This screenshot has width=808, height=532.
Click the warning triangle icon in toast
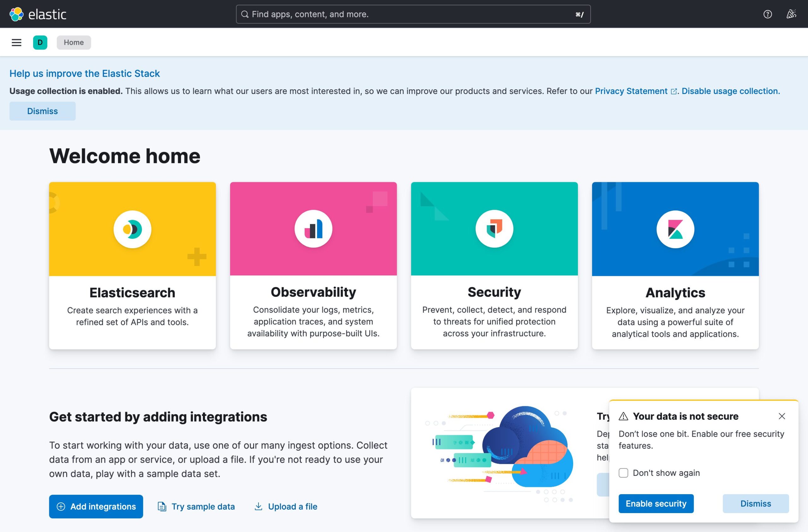coord(623,416)
